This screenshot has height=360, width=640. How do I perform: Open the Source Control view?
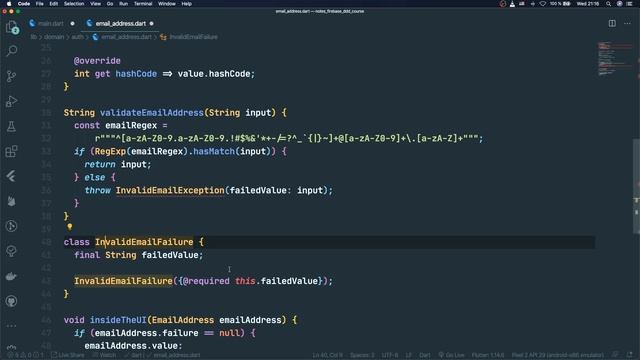[x=12, y=76]
